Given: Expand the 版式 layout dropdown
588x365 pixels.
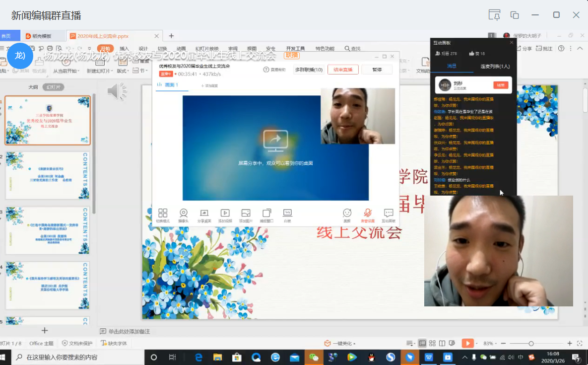Looking at the screenshot, I should click(x=122, y=71).
